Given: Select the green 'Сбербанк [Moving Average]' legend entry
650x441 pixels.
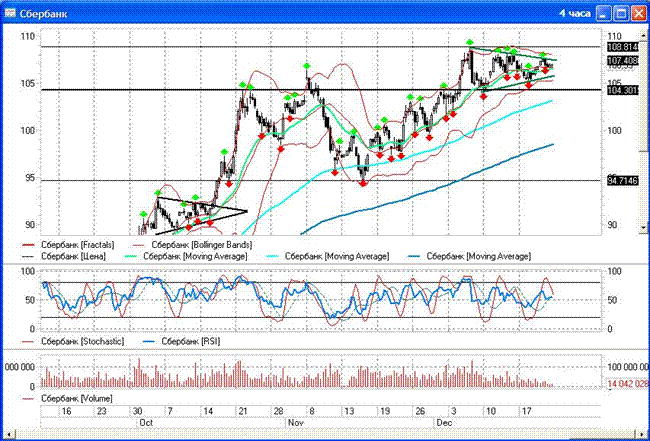Looking at the screenshot, I should 187,256.
